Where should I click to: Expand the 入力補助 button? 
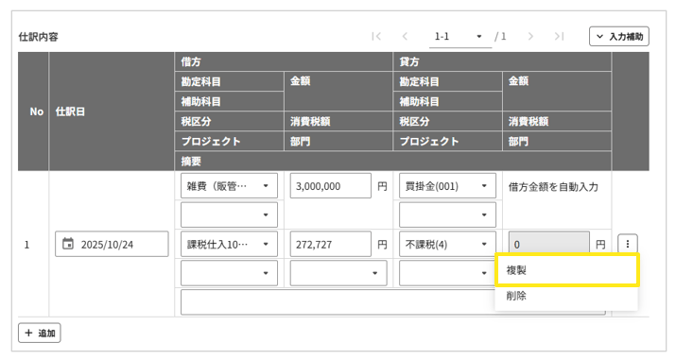[x=619, y=37]
